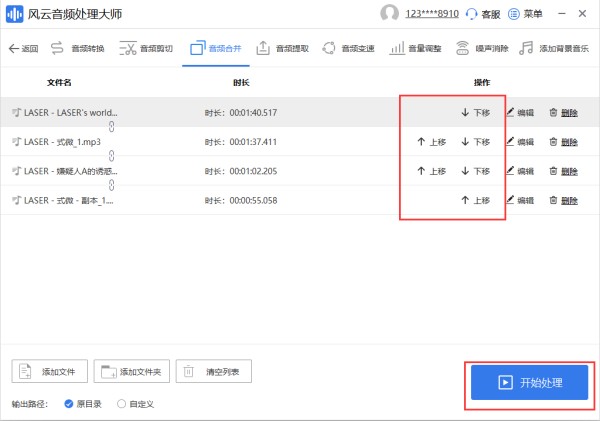Clear the list with 清空列表
Image resolution: width=600 pixels, height=421 pixels.
213,372
